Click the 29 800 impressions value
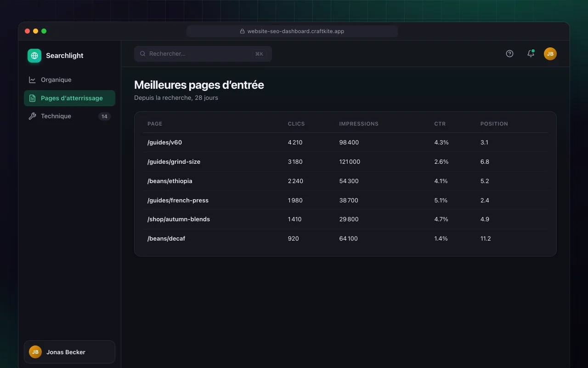This screenshot has width=588, height=368. click(x=349, y=219)
